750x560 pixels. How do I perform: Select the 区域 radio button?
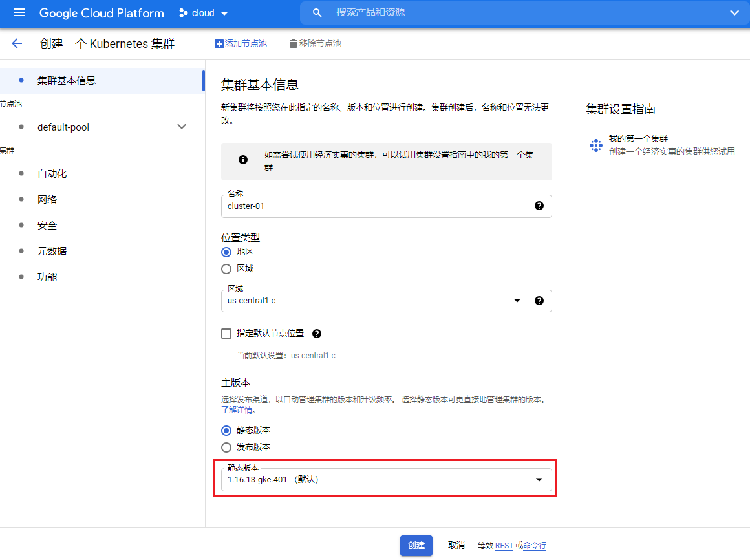click(x=226, y=269)
